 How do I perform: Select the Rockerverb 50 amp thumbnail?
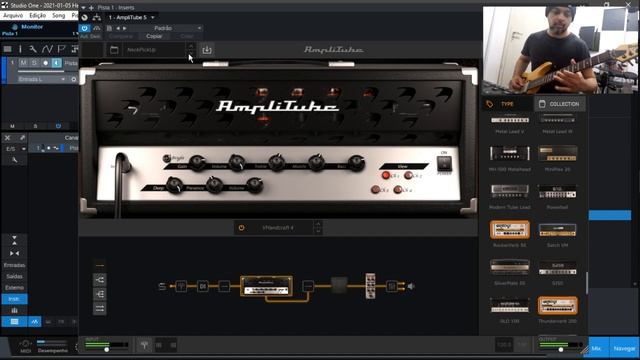[510, 230]
